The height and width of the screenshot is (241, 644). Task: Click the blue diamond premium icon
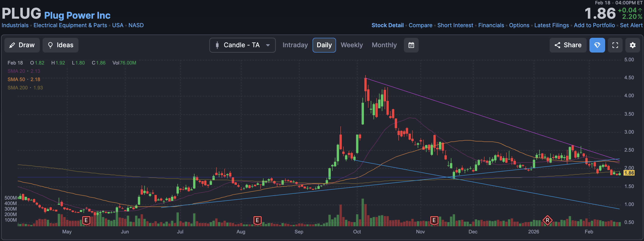(597, 45)
